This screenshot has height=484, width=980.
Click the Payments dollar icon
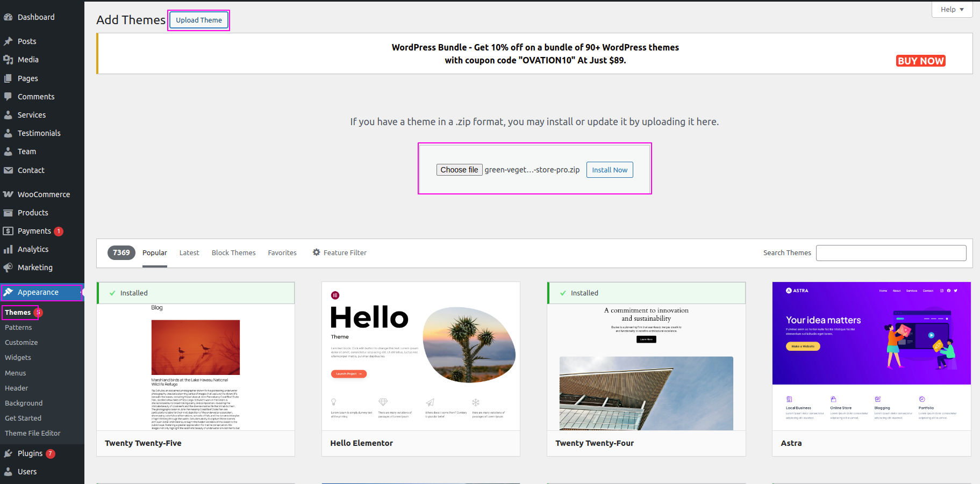point(8,231)
